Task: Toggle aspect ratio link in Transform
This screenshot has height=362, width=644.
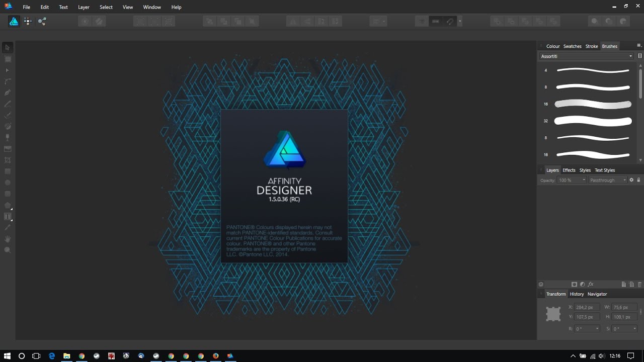Action: [640, 312]
